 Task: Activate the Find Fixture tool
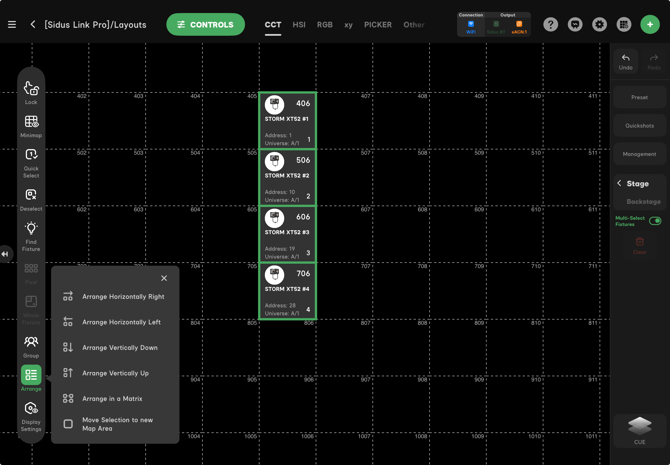31,234
